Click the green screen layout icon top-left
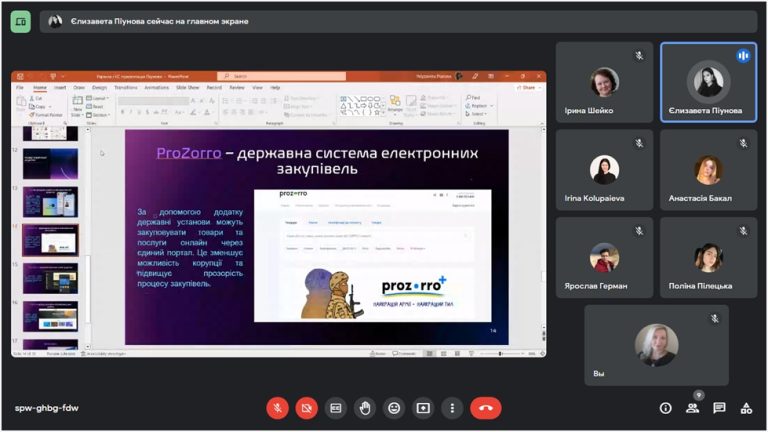 coord(21,22)
